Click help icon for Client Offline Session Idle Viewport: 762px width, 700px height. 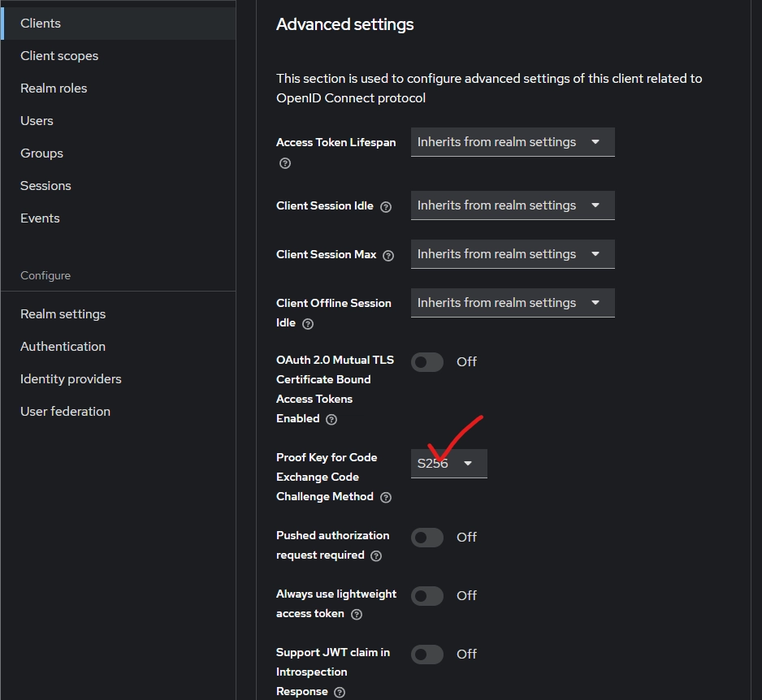tap(307, 324)
